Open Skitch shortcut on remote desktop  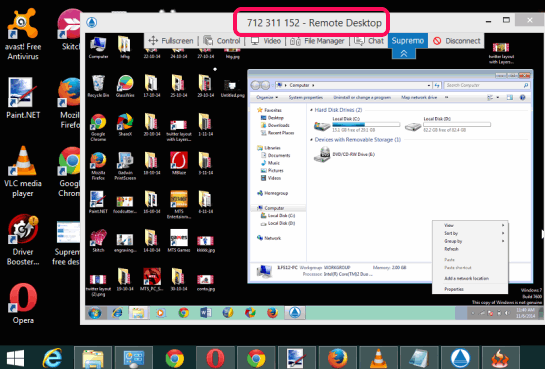pyautogui.click(x=98, y=240)
